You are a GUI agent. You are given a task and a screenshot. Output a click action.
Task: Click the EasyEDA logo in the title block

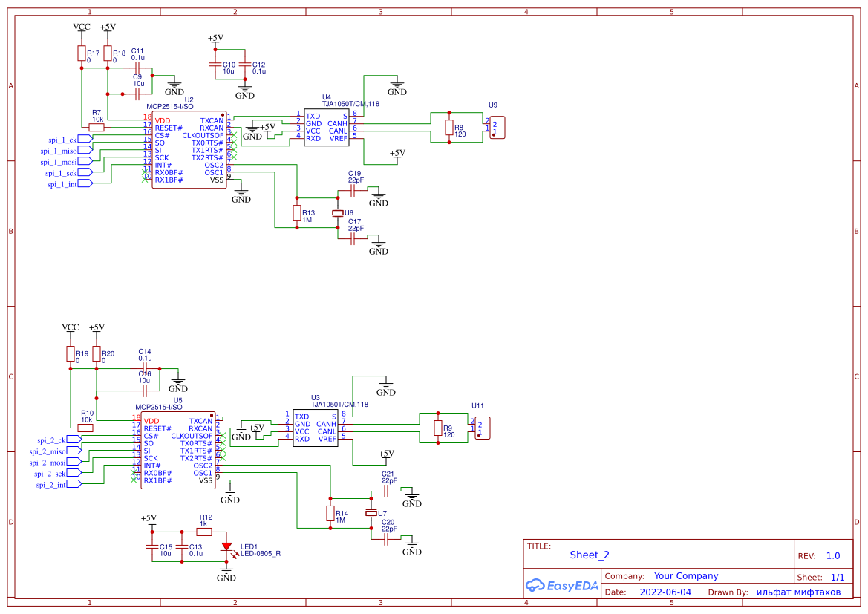click(562, 585)
